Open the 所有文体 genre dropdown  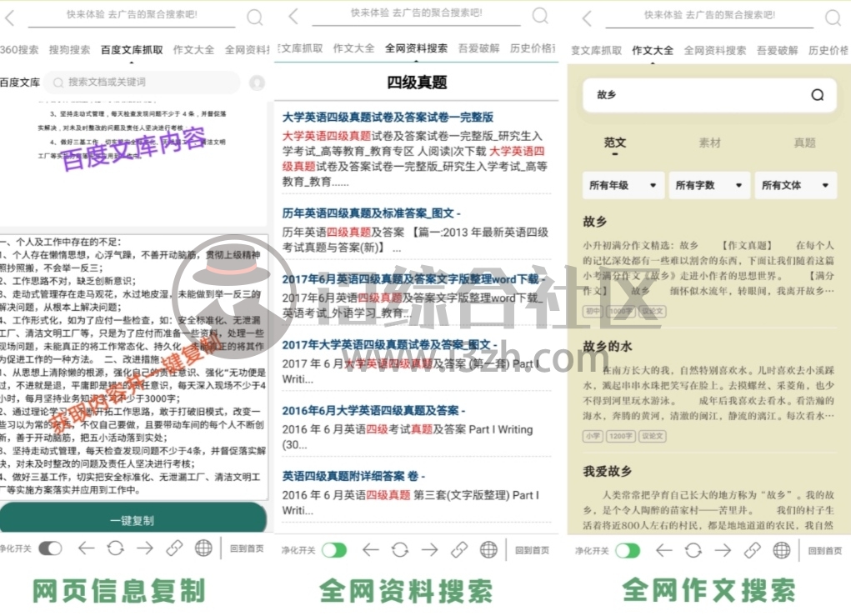[x=796, y=186]
